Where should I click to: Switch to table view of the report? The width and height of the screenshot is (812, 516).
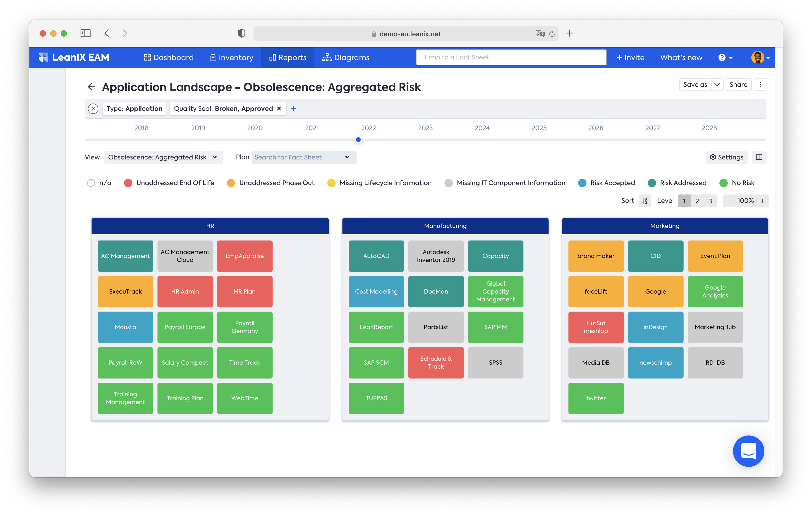point(759,157)
